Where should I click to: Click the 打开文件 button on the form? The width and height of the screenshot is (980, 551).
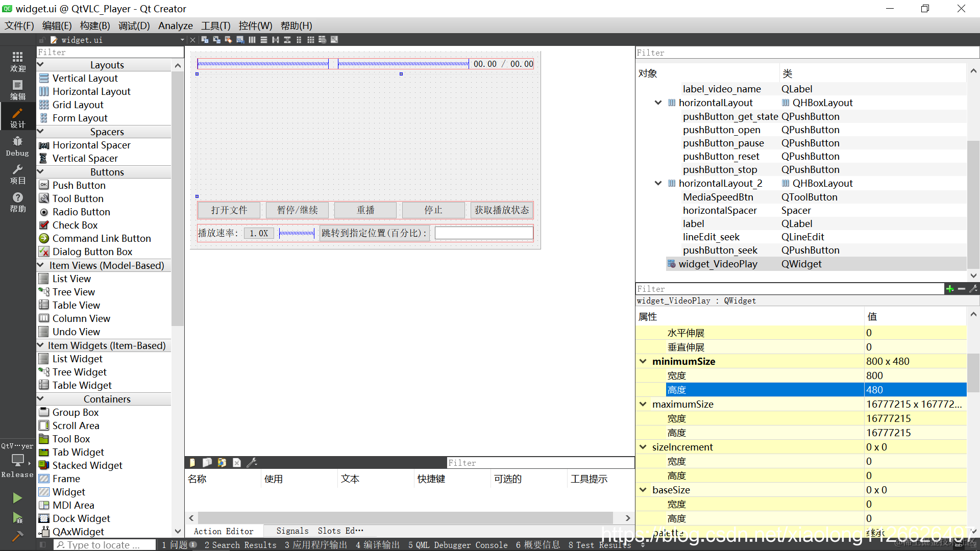coord(229,210)
